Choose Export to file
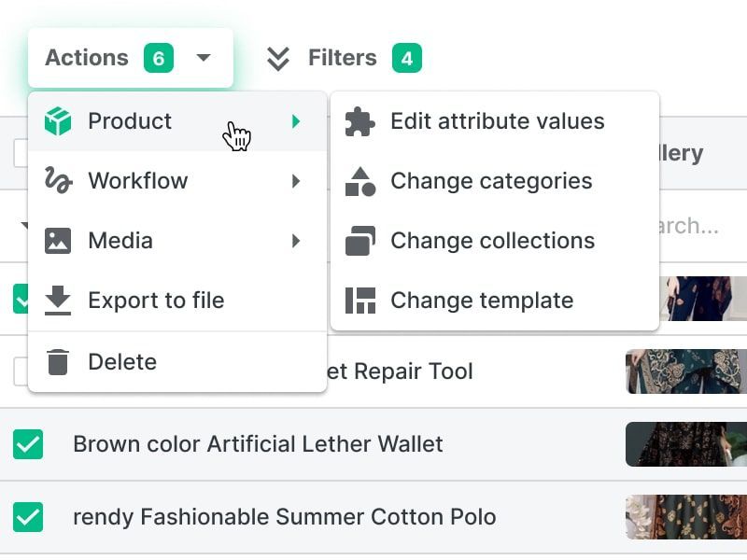Screen dimensions: 747x560 [177, 301]
